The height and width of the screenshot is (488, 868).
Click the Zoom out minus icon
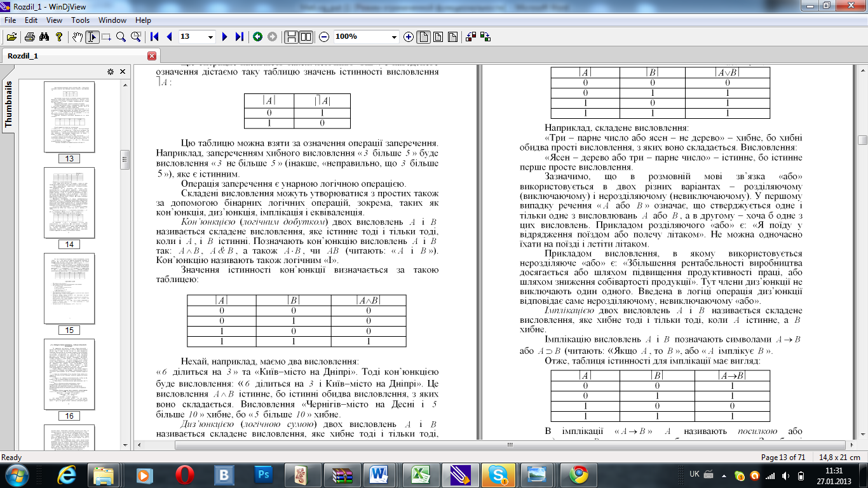(x=324, y=37)
